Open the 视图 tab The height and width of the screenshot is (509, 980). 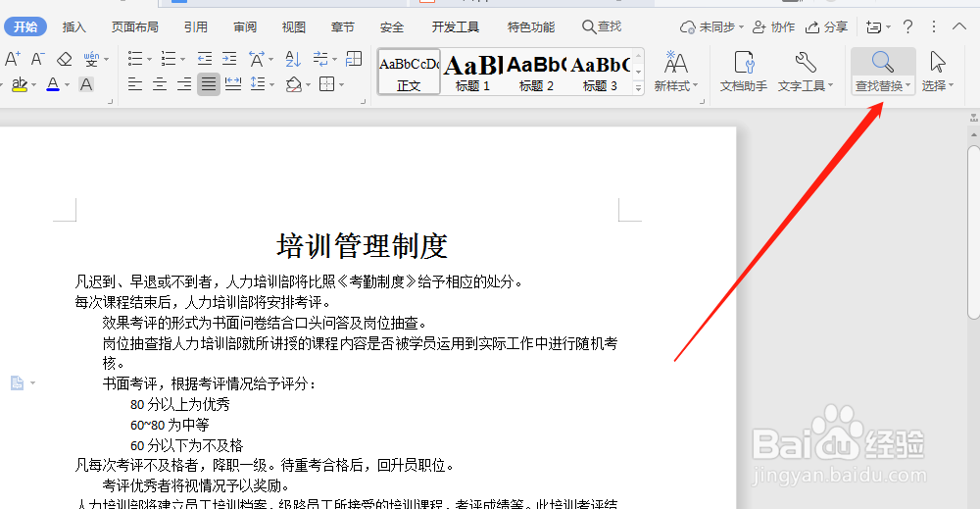click(x=294, y=26)
